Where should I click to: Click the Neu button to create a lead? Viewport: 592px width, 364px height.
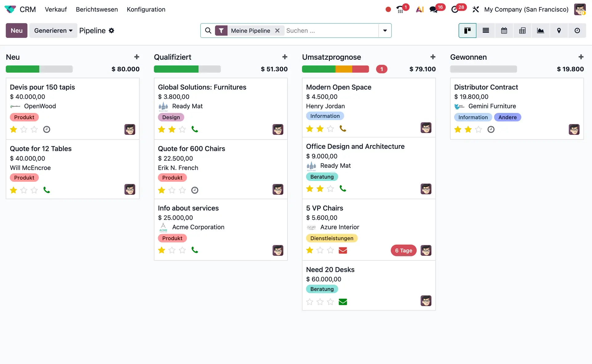(16, 30)
